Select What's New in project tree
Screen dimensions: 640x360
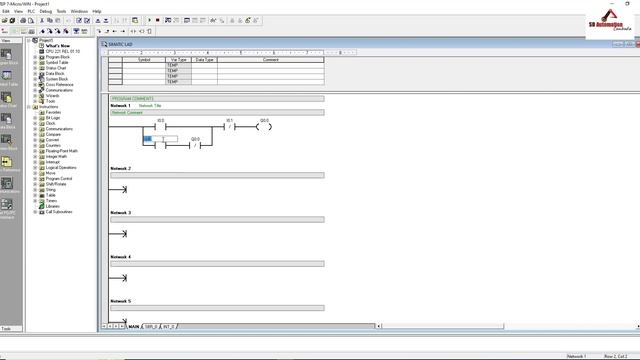(x=58, y=46)
